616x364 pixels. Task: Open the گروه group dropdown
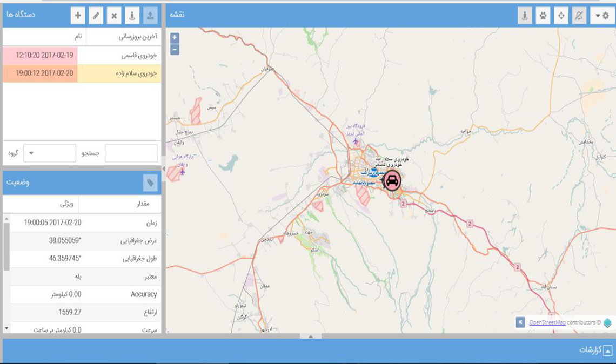50,153
